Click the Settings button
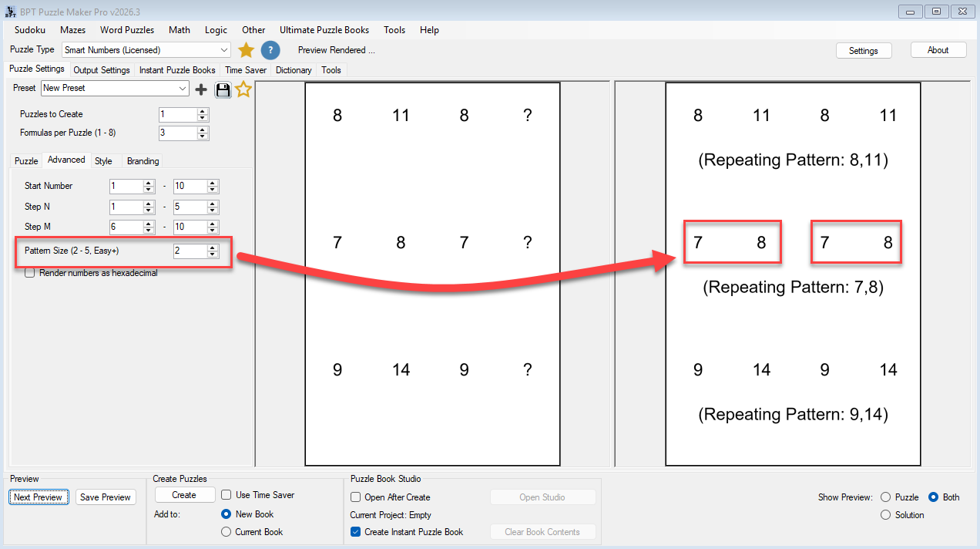The height and width of the screenshot is (549, 980). (x=864, y=50)
